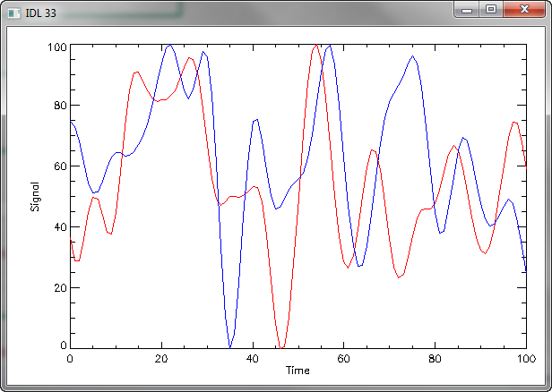
Task: Click the y-axis tick label '80'
Action: (58, 107)
